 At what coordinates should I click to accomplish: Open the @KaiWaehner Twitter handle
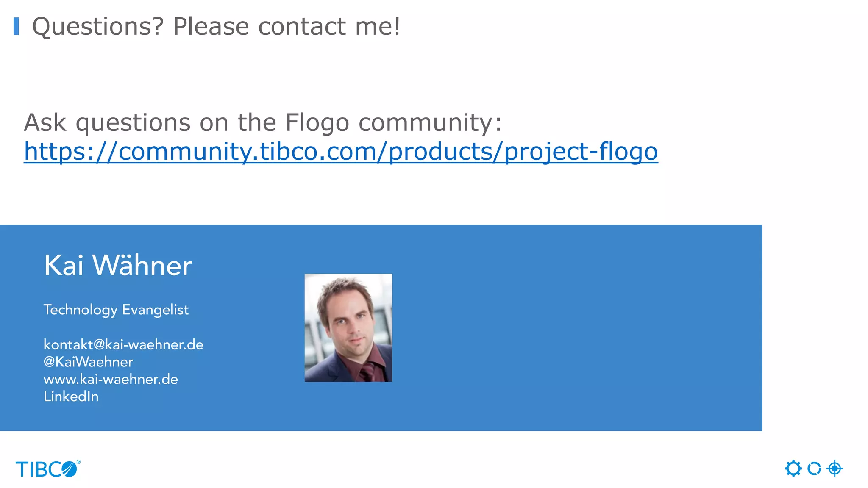(x=88, y=362)
